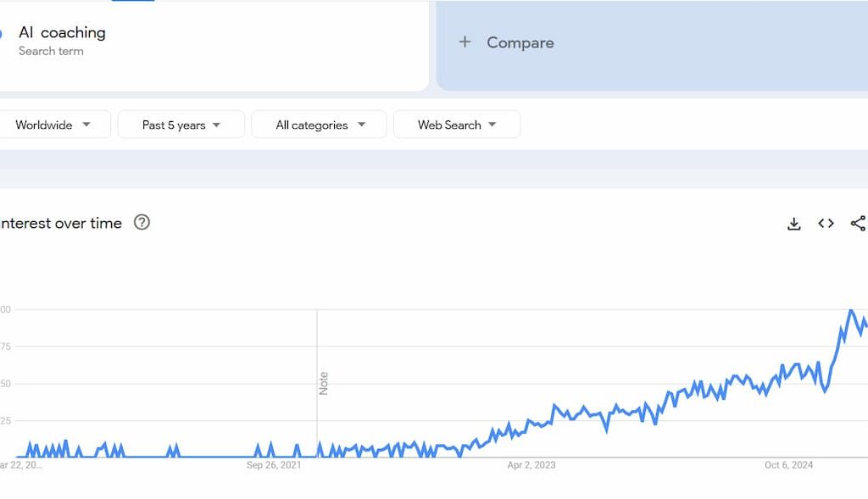The width and height of the screenshot is (868, 499).
Task: Click the trend line at its peak
Action: [x=852, y=311]
